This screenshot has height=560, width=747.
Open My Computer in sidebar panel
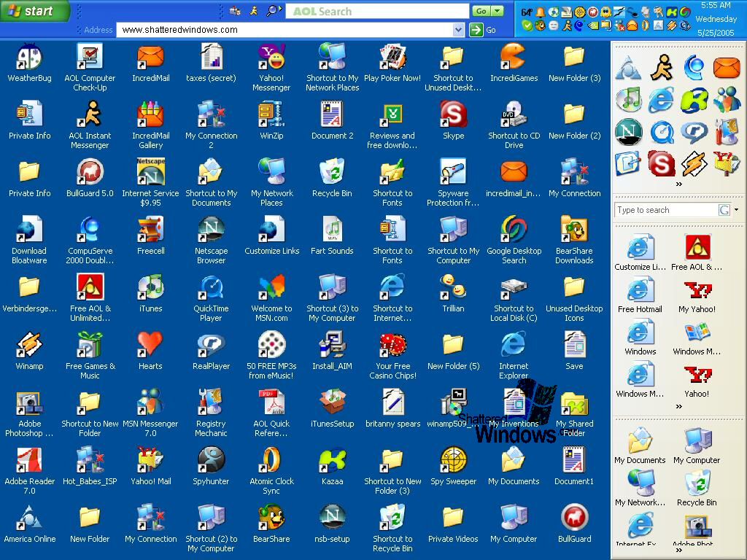pyautogui.click(x=697, y=446)
